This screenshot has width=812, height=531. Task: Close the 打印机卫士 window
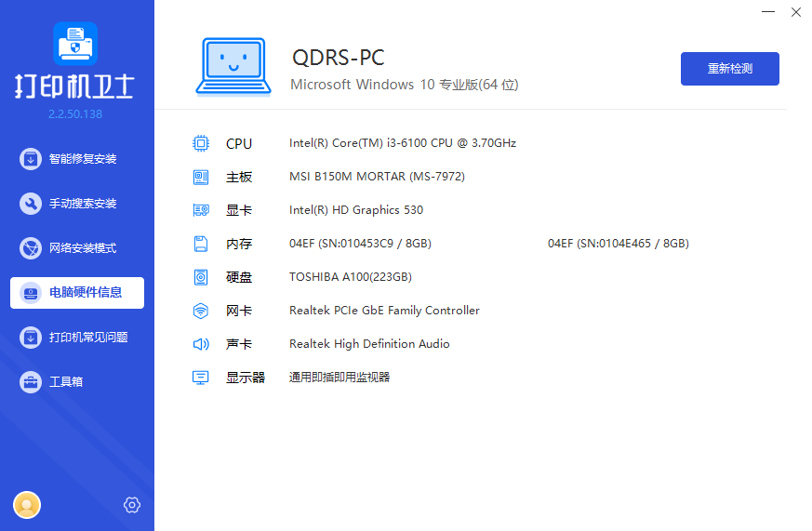pos(796,11)
